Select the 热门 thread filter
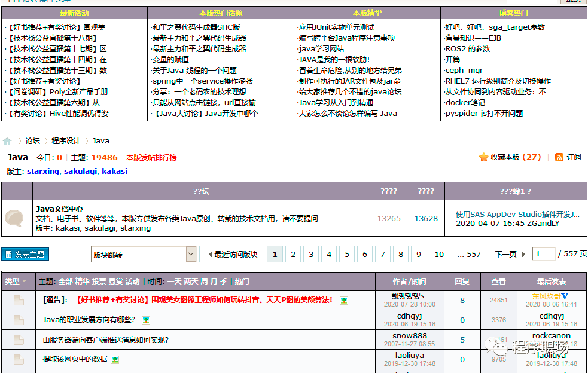588x373 pixels. [x=242, y=281]
